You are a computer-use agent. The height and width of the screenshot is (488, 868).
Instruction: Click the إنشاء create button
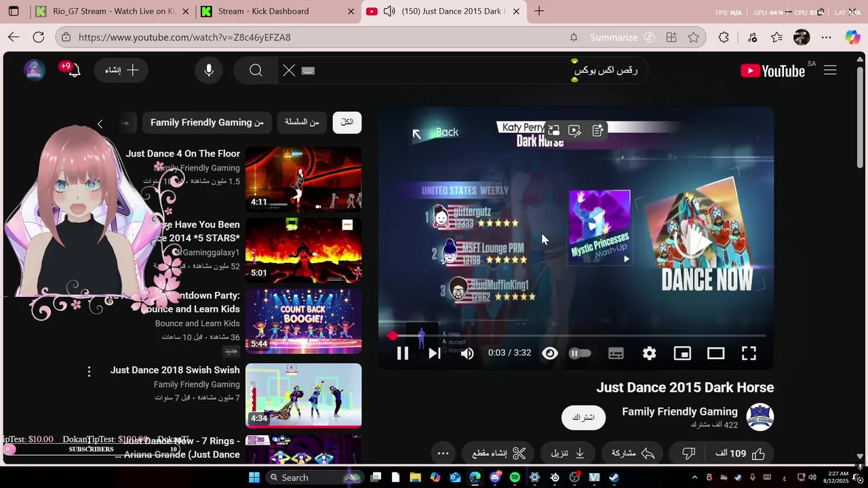[x=123, y=70]
